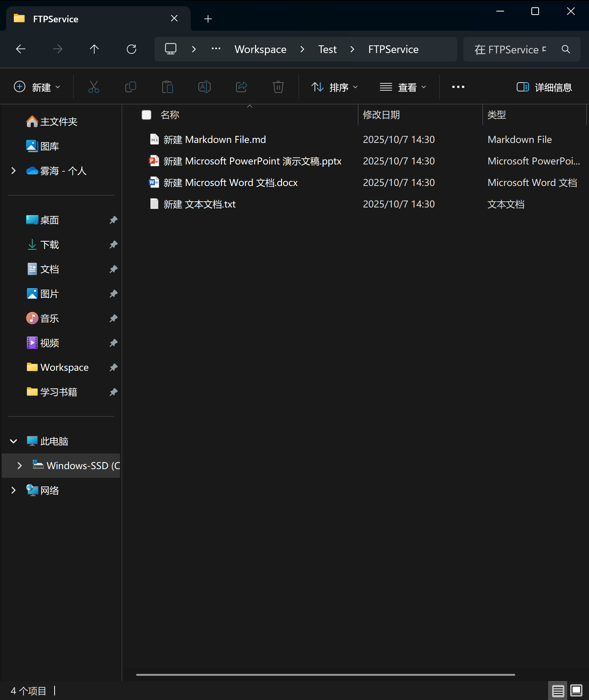Close the FTPService tab
Screen dimensions: 589x700
tap(174, 18)
